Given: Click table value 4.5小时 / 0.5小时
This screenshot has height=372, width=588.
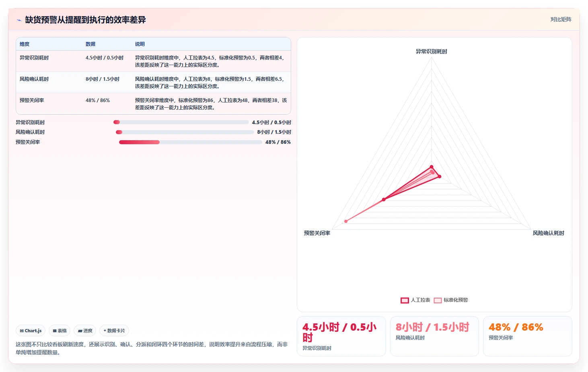Looking at the screenshot, I should coord(105,58).
